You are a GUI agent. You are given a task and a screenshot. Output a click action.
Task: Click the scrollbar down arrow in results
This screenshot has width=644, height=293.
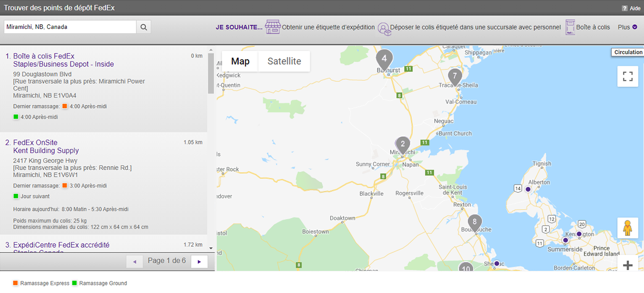click(211, 248)
